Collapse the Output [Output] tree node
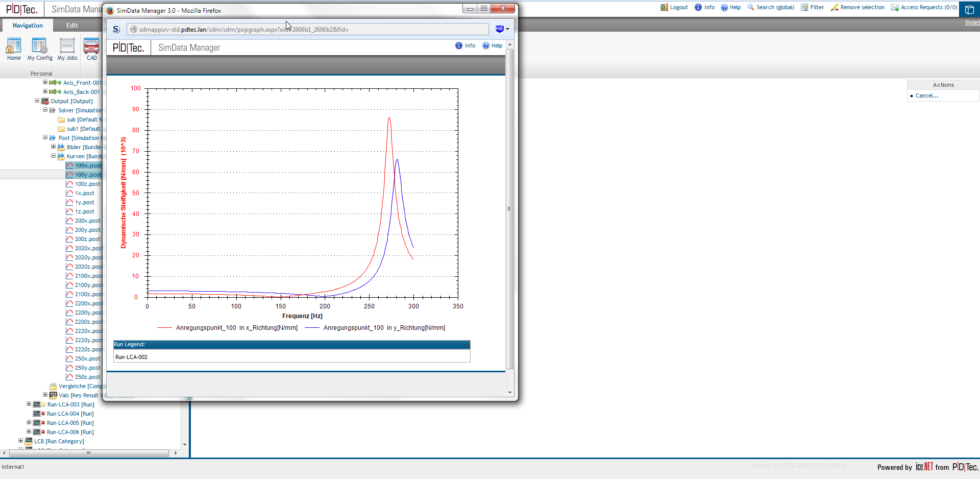 pyautogui.click(x=37, y=101)
